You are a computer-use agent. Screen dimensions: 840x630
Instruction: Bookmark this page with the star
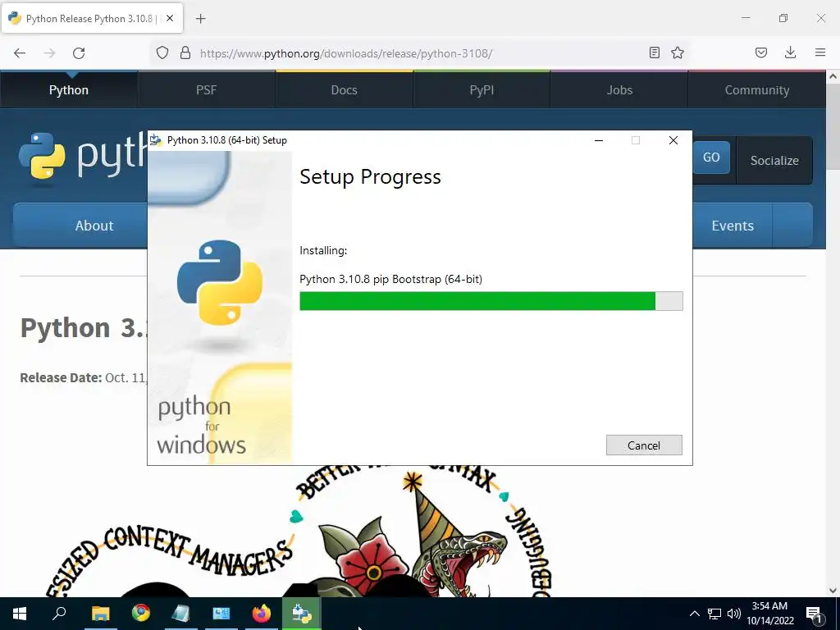(678, 52)
